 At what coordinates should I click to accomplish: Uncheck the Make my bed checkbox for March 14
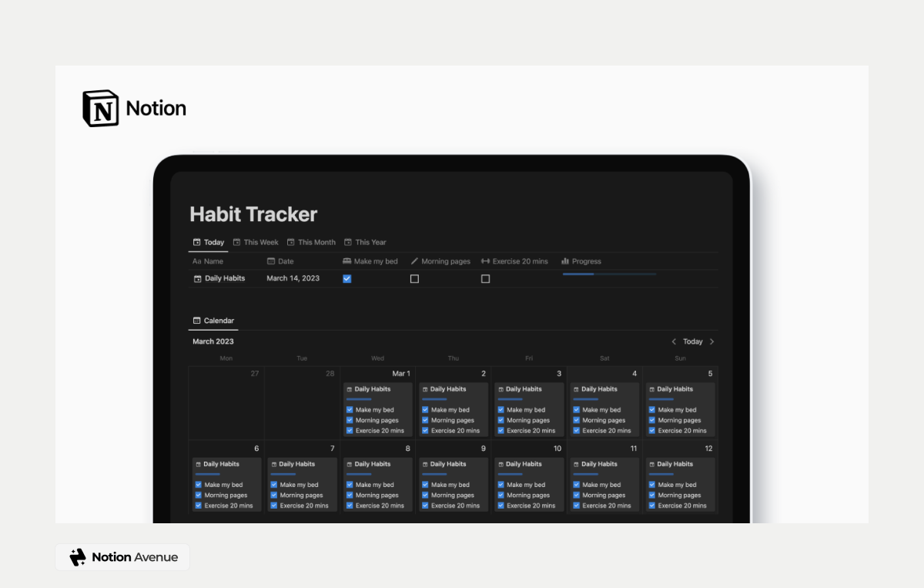(346, 278)
